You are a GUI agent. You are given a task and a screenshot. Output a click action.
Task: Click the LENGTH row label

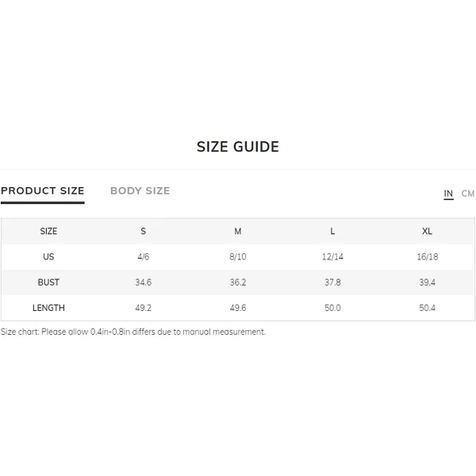click(48, 308)
